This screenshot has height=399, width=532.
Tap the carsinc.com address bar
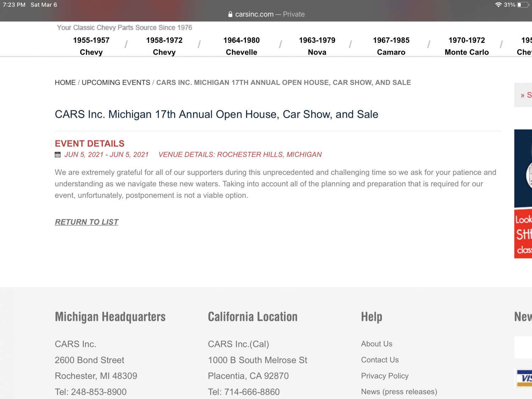pyautogui.click(x=266, y=15)
